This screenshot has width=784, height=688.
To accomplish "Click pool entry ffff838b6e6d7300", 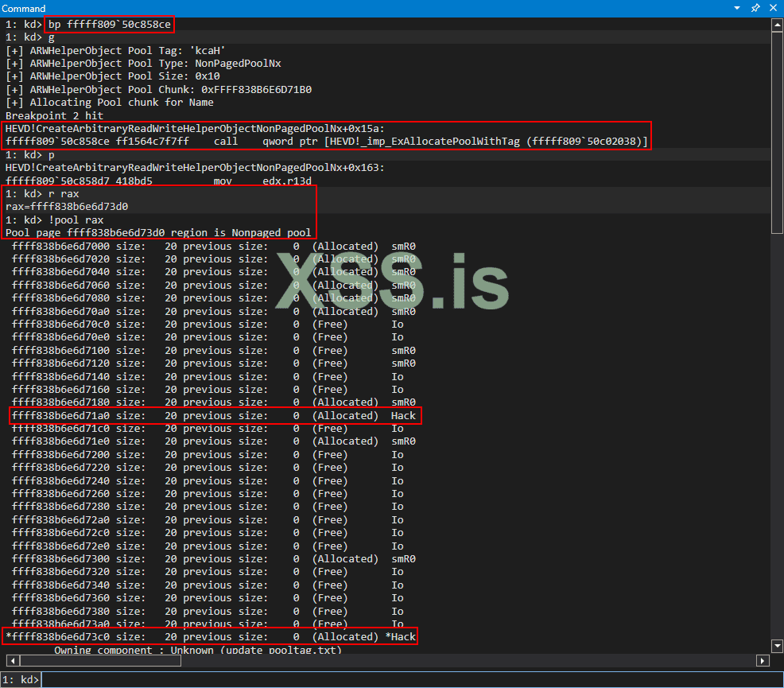I will point(214,559).
